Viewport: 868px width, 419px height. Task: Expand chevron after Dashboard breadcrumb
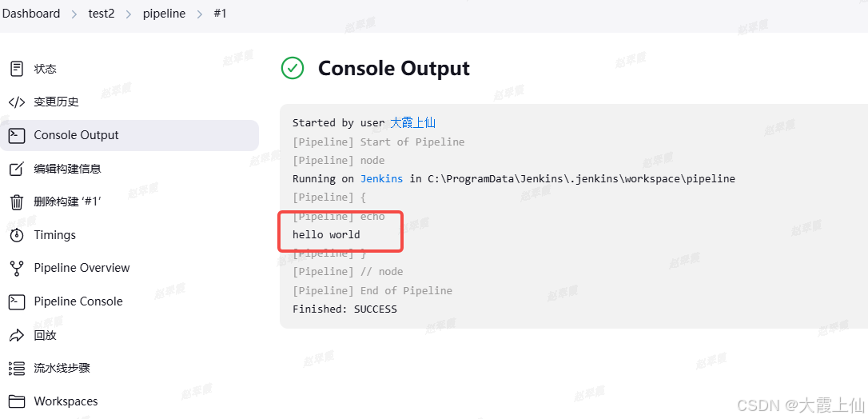point(74,14)
